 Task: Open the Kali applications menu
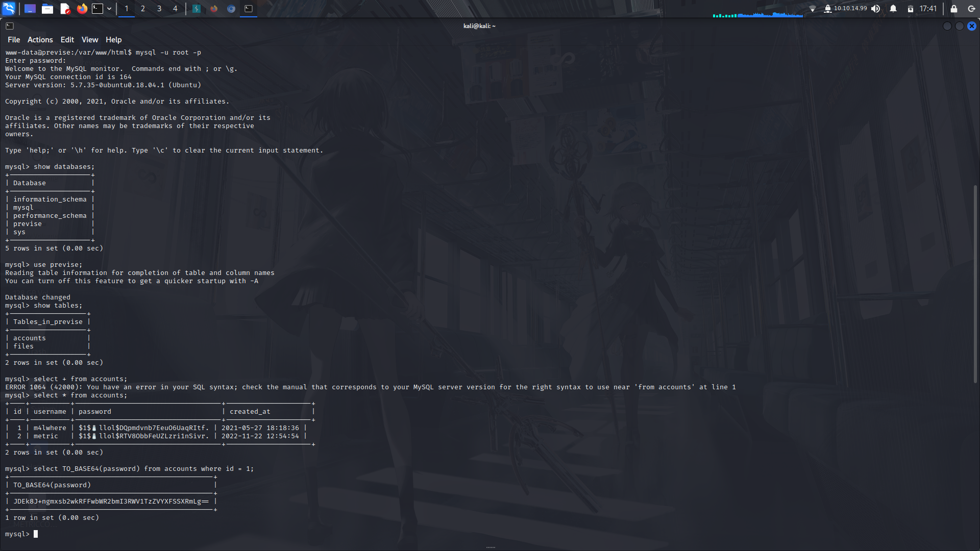[8, 9]
